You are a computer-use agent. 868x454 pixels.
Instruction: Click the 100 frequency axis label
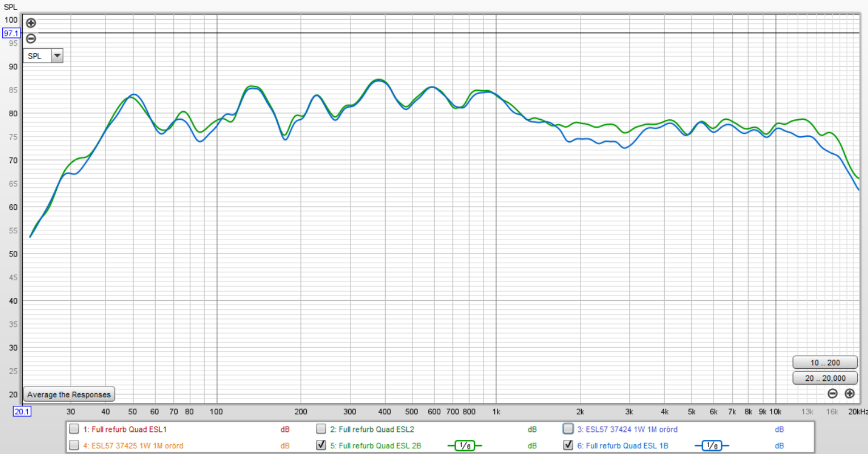216,411
